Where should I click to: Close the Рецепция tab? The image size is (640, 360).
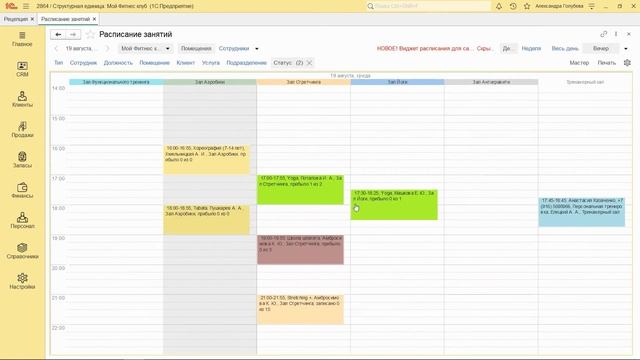(x=32, y=19)
